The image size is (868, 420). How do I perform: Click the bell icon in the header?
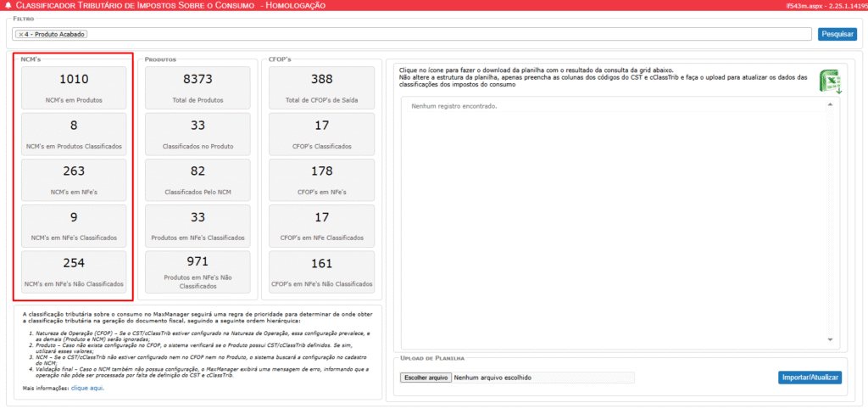8,6
